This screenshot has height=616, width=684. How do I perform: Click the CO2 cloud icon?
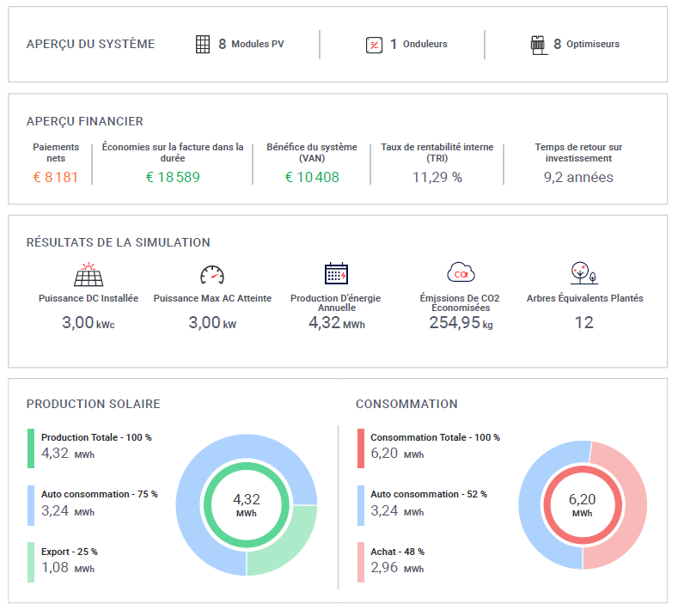(x=461, y=273)
